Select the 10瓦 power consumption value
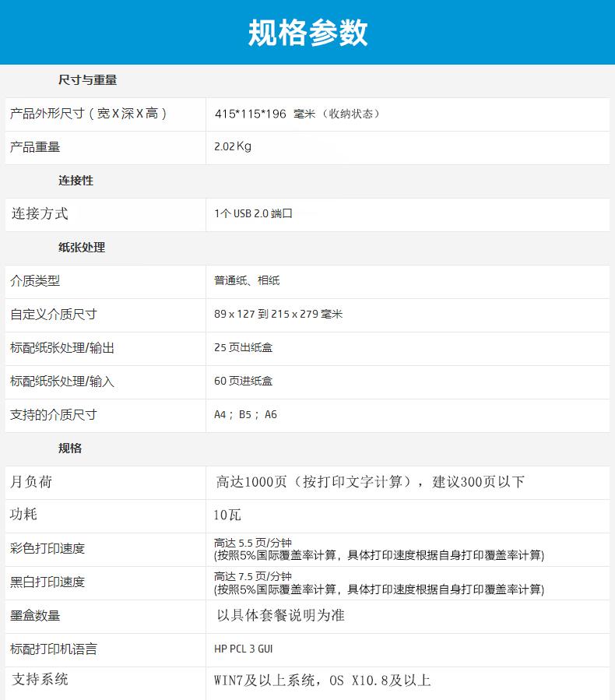Image resolution: width=615 pixels, height=700 pixels. pyautogui.click(x=228, y=515)
